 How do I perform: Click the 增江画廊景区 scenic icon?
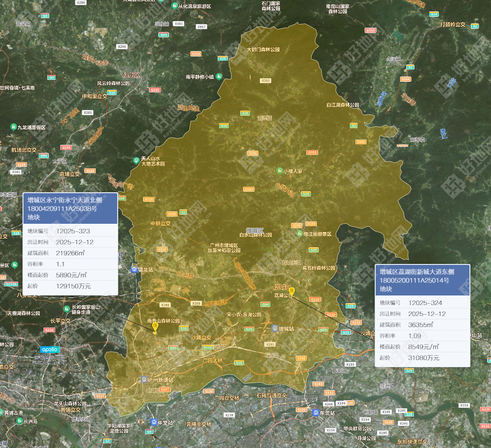pos(300,234)
